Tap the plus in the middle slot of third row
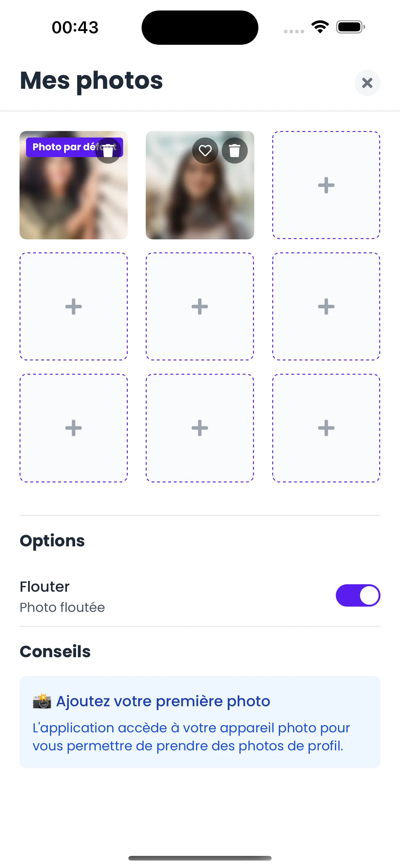The height and width of the screenshot is (868, 400). click(200, 428)
